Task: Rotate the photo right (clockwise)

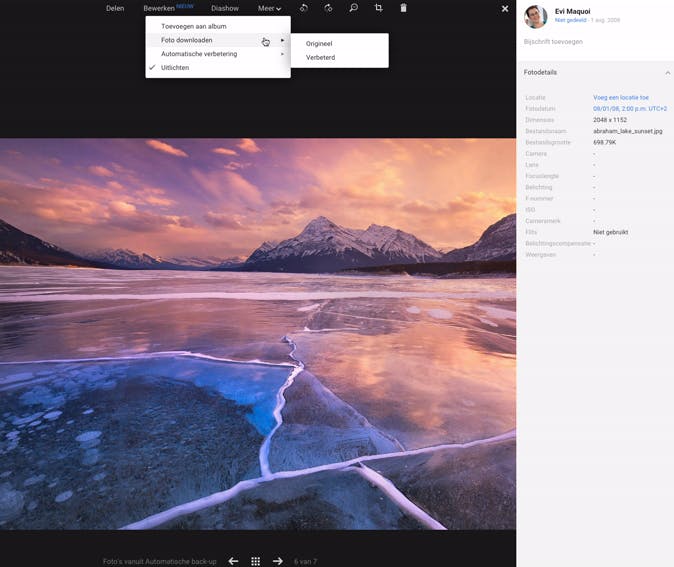Action: pos(328,8)
